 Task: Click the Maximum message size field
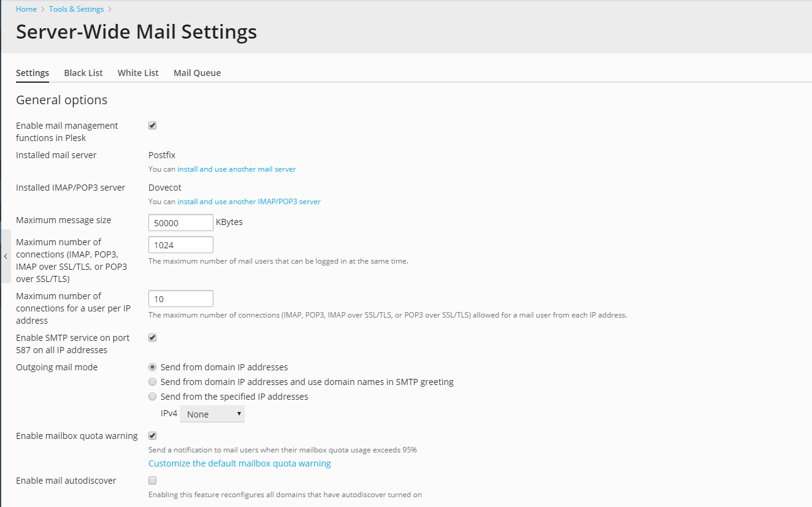[x=180, y=223]
